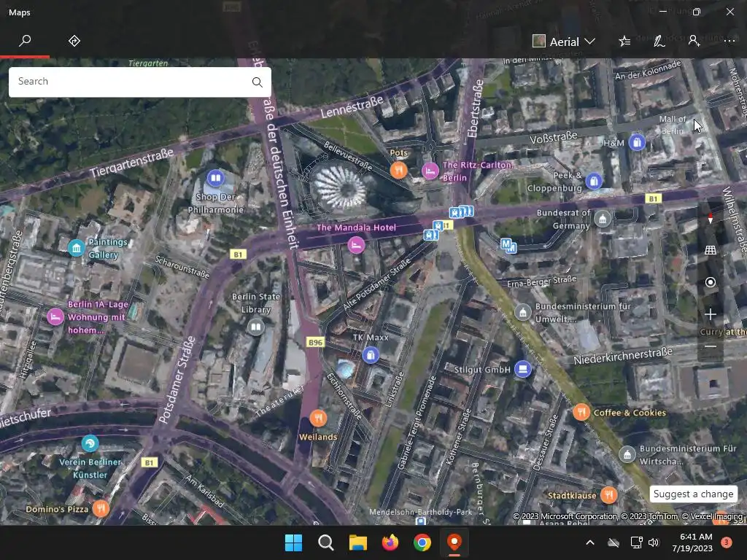Reset map rotation with the compass icon
This screenshot has width=747, height=560.
click(711, 218)
